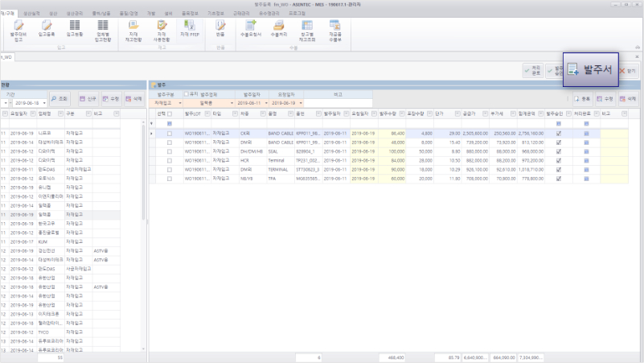Open the 발주일자 2019-06-11 date dropdown

coord(266,103)
